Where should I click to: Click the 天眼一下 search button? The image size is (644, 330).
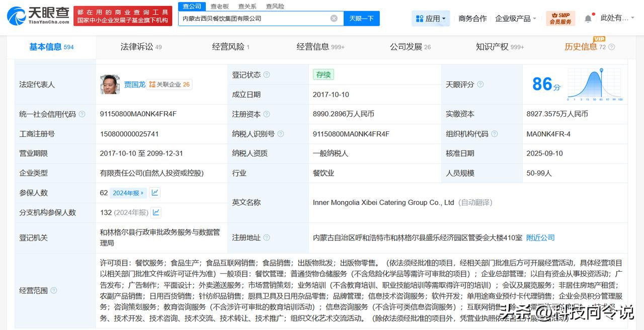coord(362,18)
